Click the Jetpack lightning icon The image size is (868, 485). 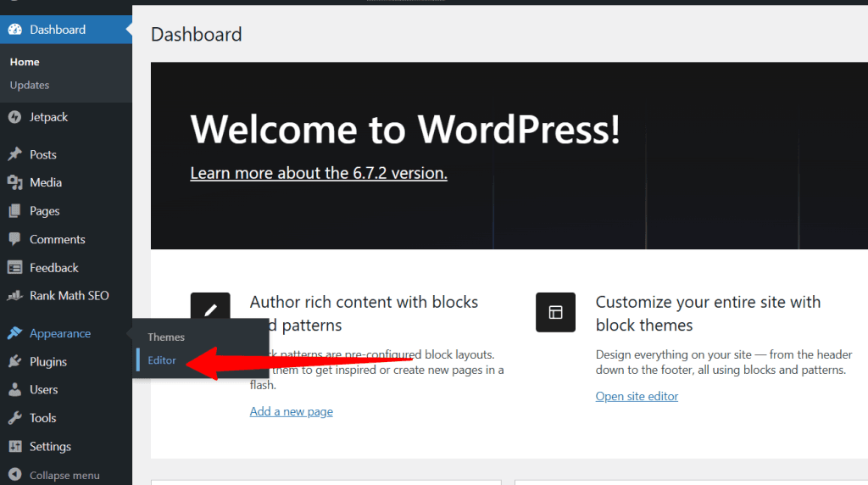click(14, 117)
